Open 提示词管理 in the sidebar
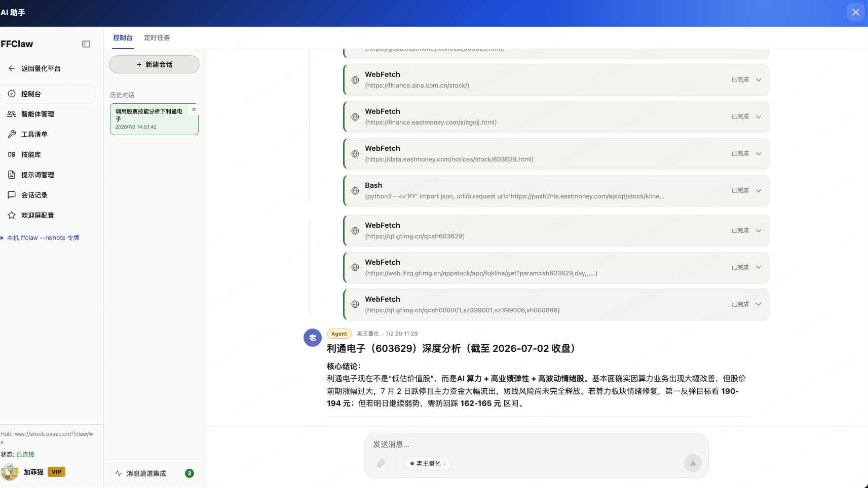This screenshot has width=868, height=488. click(48, 175)
